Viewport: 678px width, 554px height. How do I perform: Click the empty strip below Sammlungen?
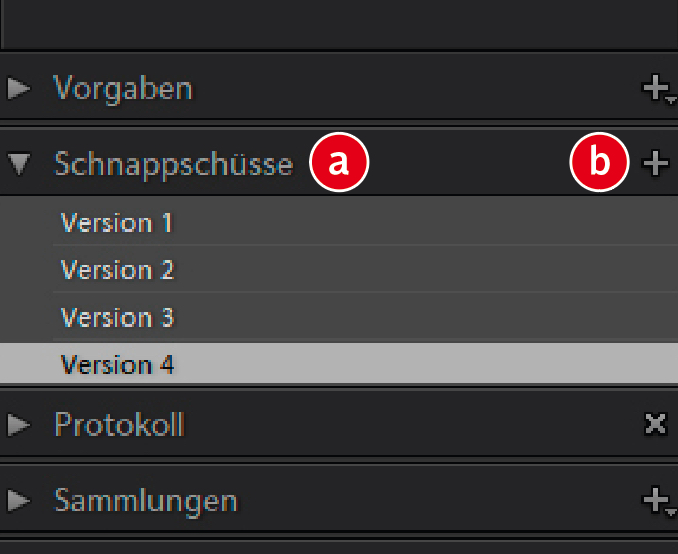click(x=339, y=546)
